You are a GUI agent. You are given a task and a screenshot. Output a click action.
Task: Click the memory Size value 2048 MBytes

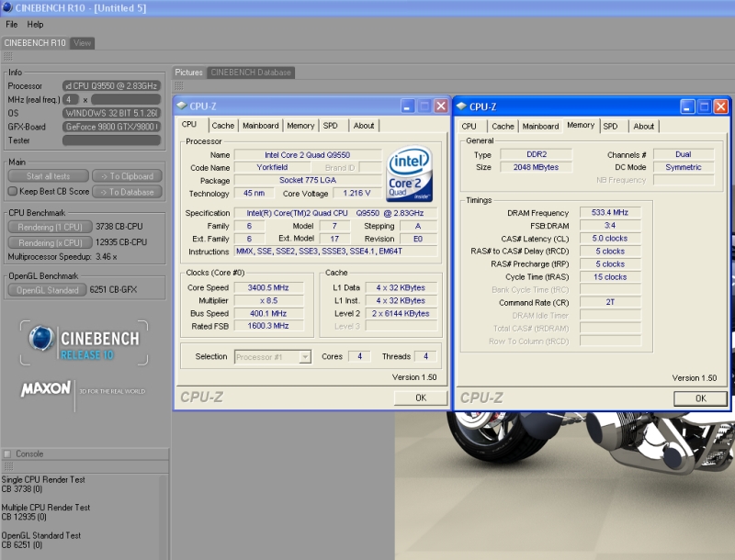[536, 167]
